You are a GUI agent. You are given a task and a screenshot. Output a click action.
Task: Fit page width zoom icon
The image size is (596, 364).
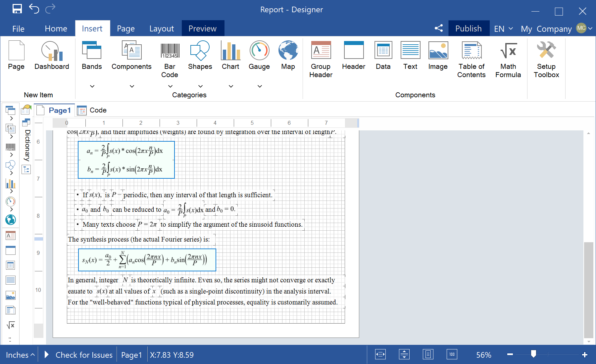[380, 354]
